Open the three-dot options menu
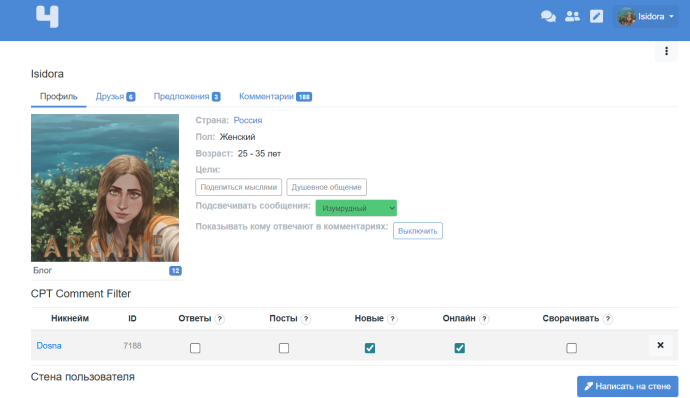The width and height of the screenshot is (690, 398). pyautogui.click(x=666, y=51)
